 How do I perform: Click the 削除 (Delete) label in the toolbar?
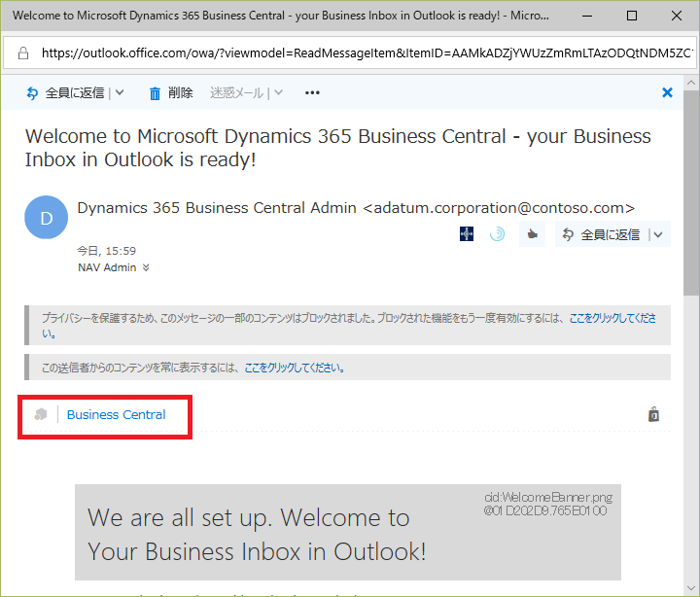(x=181, y=93)
